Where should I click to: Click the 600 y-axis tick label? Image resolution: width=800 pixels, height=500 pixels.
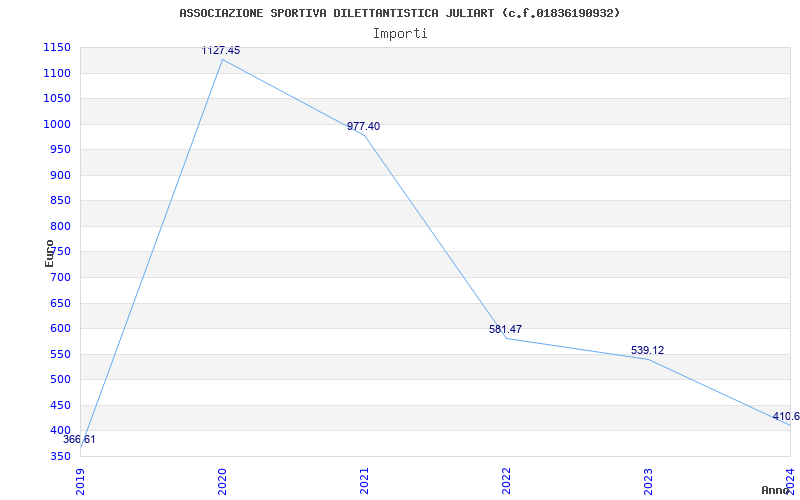pyautogui.click(x=60, y=329)
